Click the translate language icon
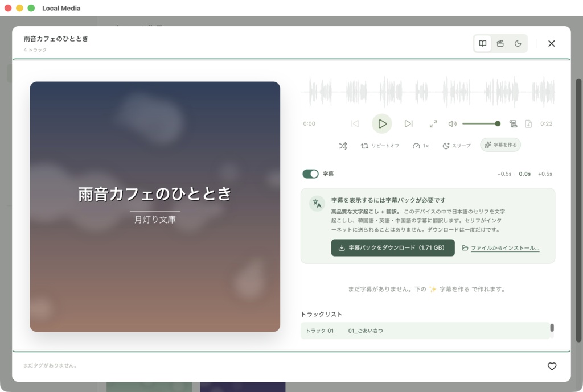Screen dimensions: 583x392 317,204
